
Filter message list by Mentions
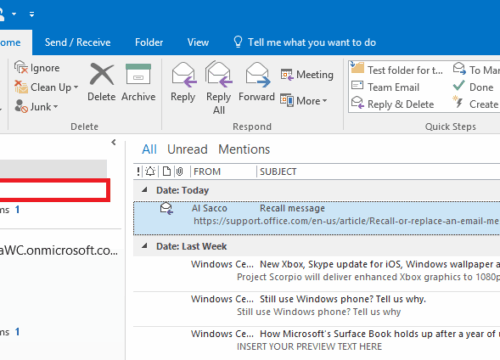(244, 149)
